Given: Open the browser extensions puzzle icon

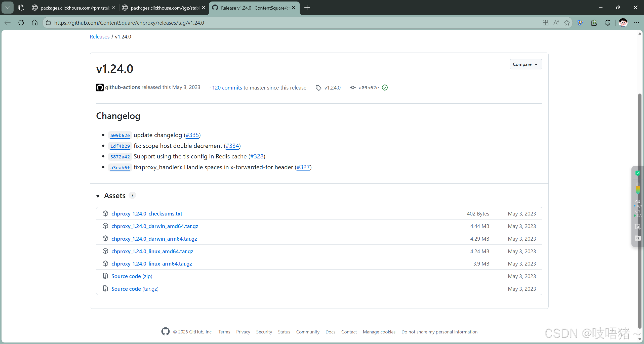Looking at the screenshot, I should tap(608, 23).
